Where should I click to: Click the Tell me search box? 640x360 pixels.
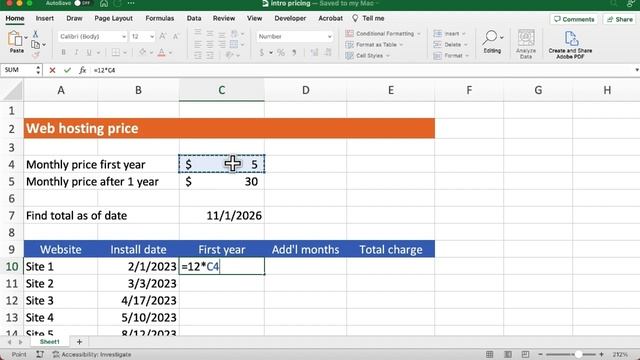point(369,18)
